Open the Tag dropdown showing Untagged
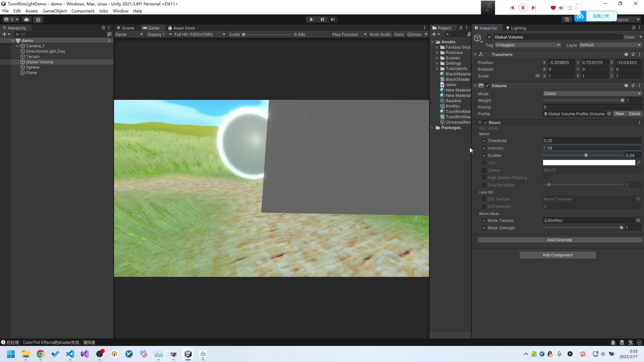644x362 pixels. 527,45
